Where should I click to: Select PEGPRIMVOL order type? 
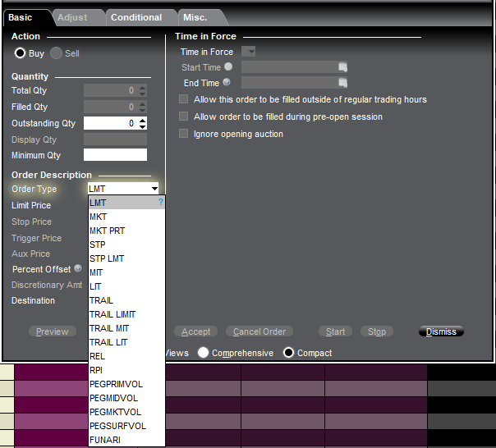tap(126, 384)
